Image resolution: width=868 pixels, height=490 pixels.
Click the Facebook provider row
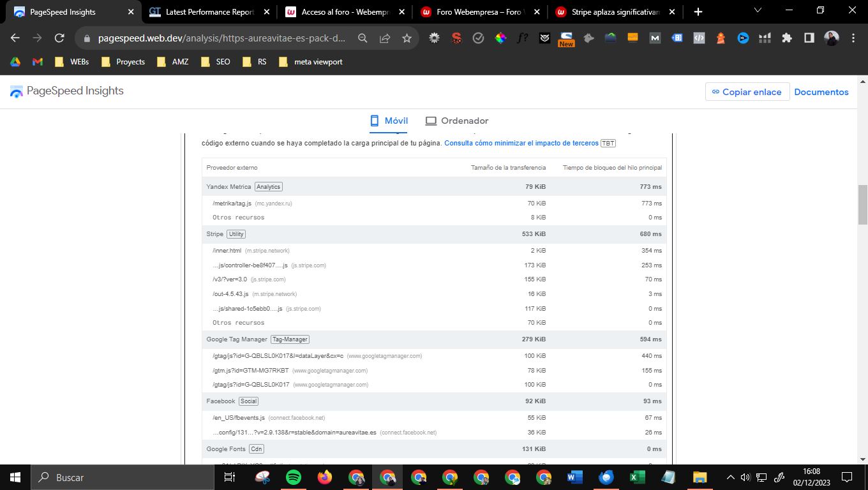434,401
